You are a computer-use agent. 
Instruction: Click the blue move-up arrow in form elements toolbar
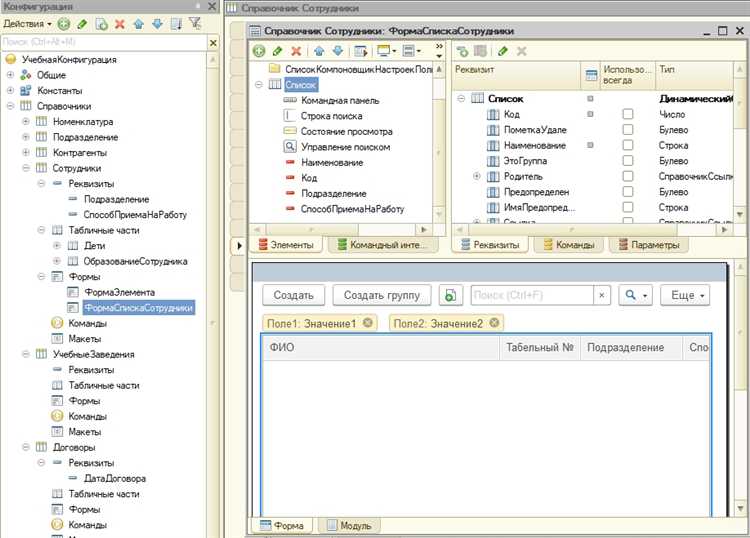click(x=319, y=51)
